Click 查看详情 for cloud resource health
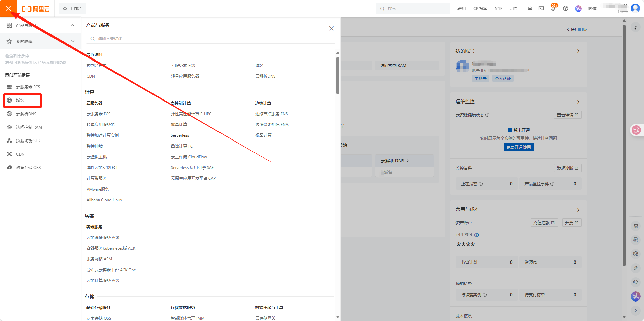Screen dimensions: 644x321 pos(568,115)
